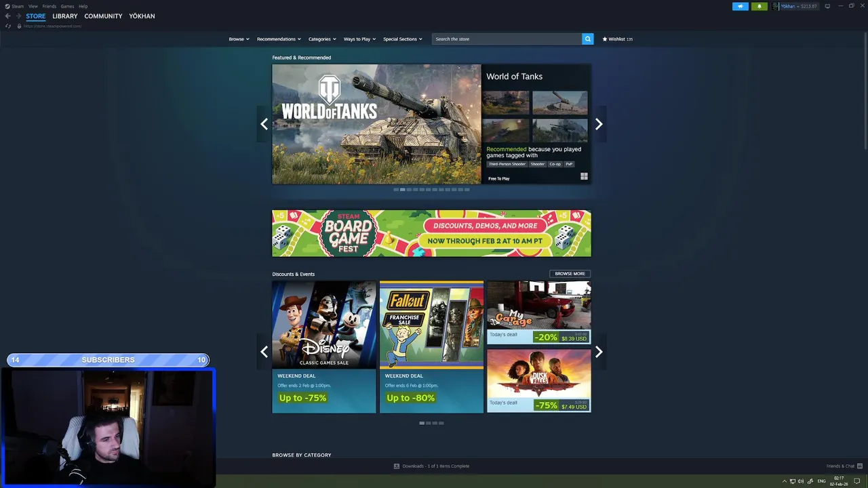Viewport: 868px width, 488px height.
Task: Expand the Ways to Play dropdown
Action: (359, 39)
